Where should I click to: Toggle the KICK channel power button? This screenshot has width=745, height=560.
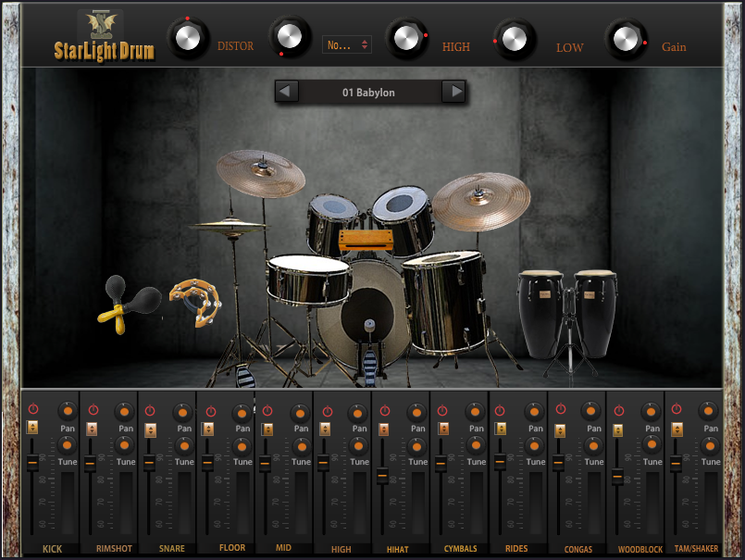click(x=32, y=409)
